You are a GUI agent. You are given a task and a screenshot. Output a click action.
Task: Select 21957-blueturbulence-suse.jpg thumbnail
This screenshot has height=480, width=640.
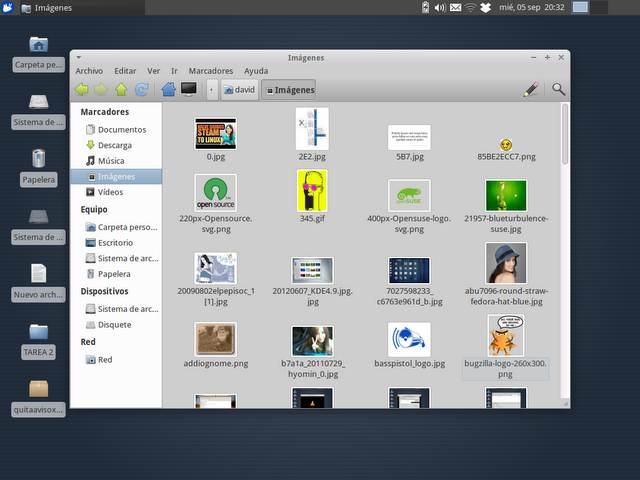506,196
